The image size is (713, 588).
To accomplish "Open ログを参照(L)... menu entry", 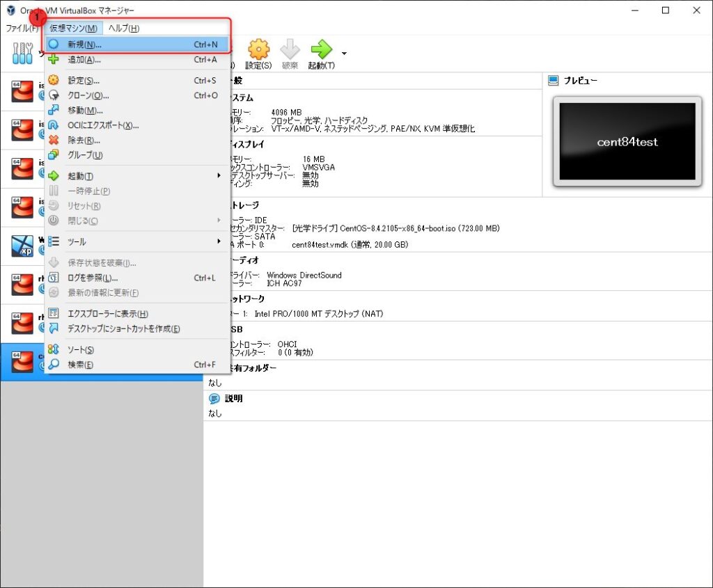I will (x=136, y=278).
